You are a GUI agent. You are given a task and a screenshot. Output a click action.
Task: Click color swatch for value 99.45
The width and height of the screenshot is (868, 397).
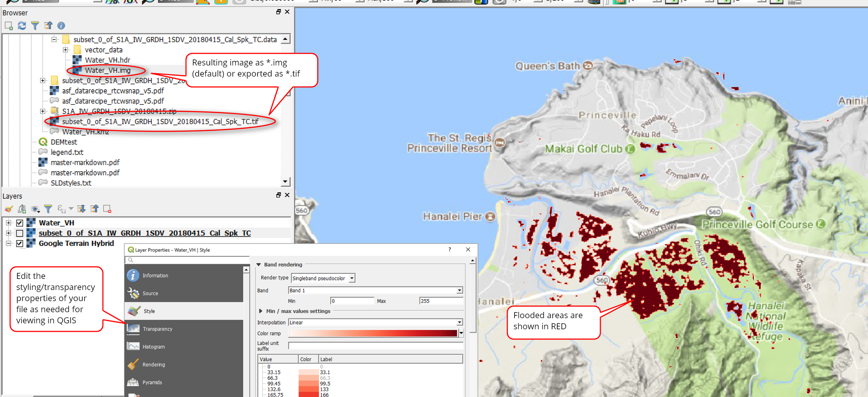coord(308,384)
